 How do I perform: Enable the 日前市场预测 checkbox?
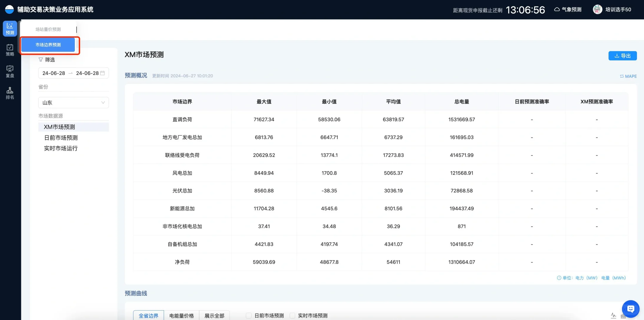[x=248, y=316]
